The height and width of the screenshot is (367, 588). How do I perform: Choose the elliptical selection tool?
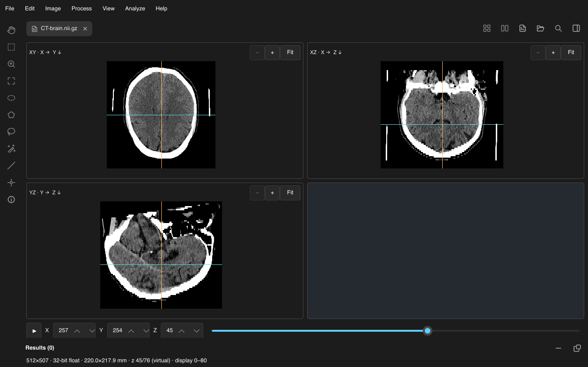tap(11, 98)
